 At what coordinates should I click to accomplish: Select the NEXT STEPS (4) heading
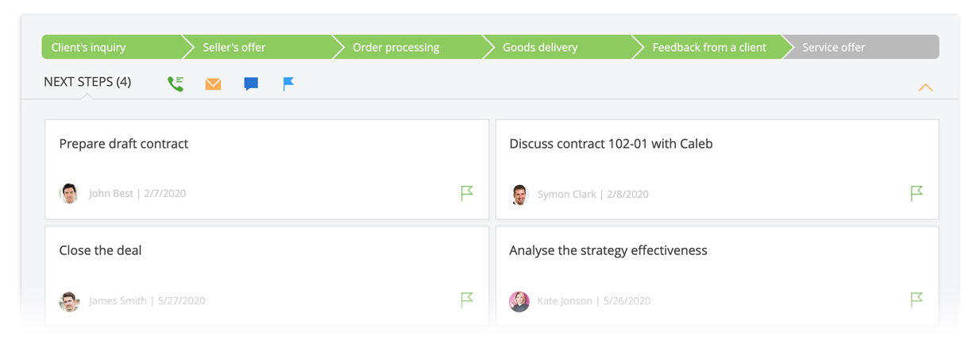tap(87, 82)
